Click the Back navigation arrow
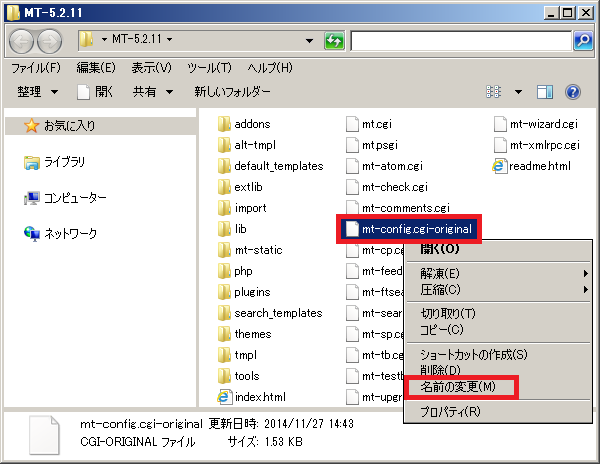The image size is (600, 464). pyautogui.click(x=21, y=41)
